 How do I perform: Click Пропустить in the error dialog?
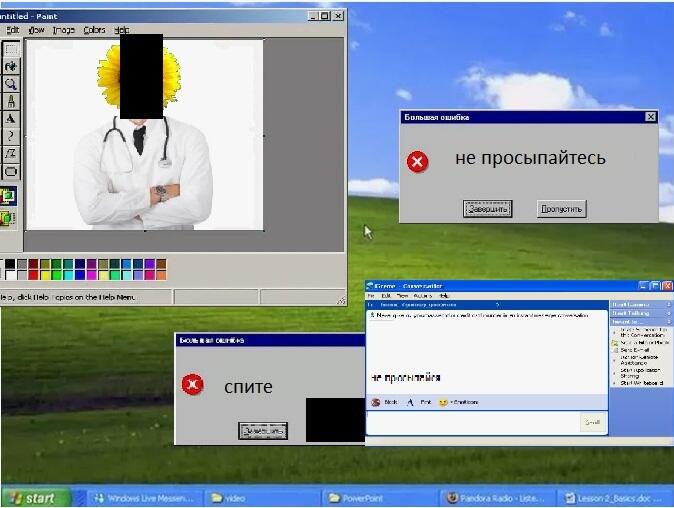[561, 209]
